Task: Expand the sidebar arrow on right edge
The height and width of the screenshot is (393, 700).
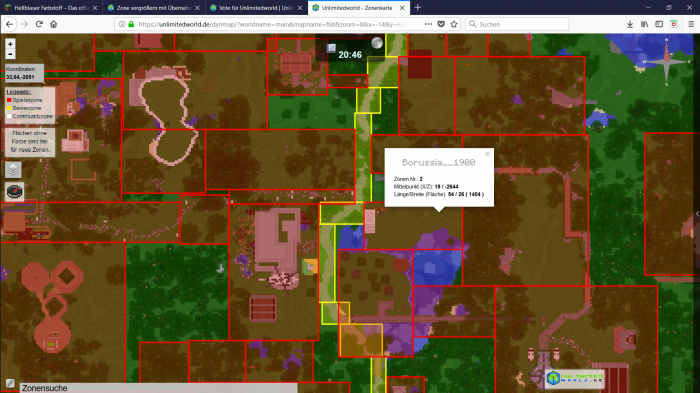Action: 697,214
